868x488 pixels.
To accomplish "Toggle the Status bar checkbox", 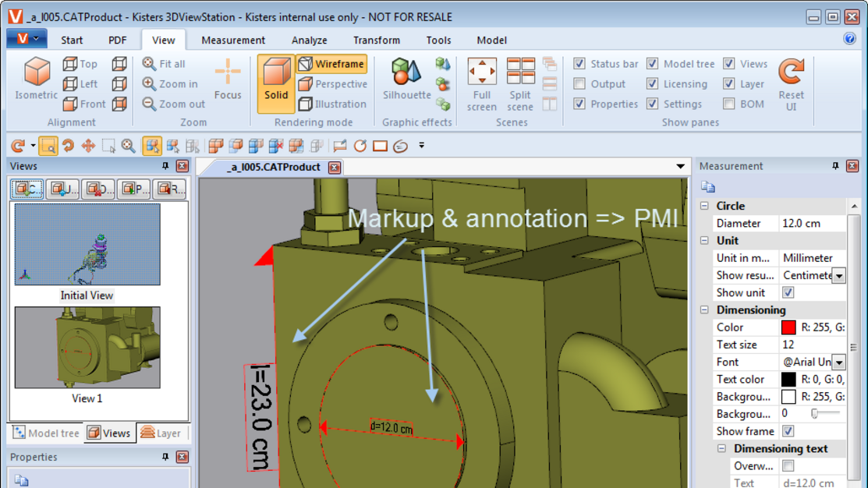I will pos(579,64).
